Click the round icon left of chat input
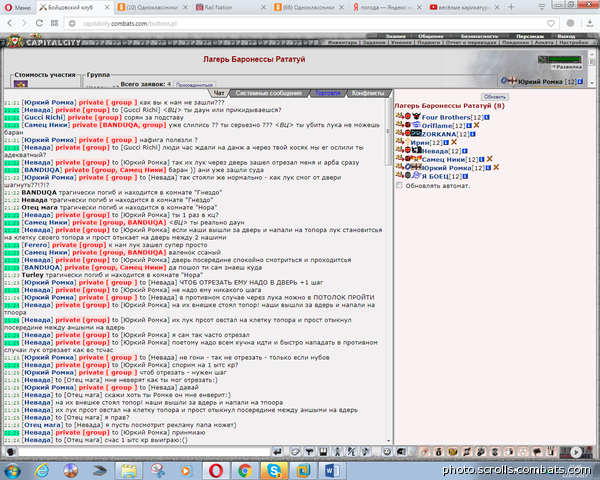Screen dimensions: 600x480 10,452
